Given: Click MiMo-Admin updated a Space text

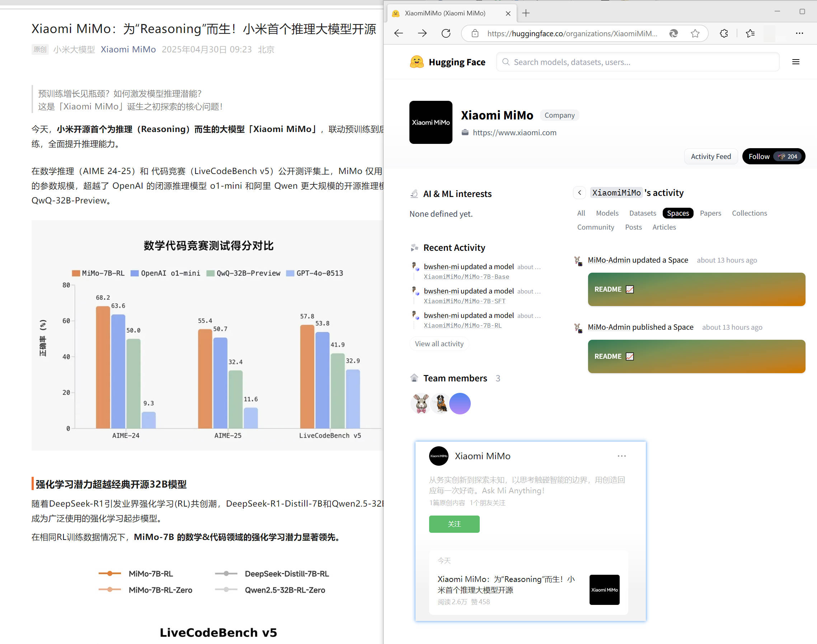Looking at the screenshot, I should (638, 260).
